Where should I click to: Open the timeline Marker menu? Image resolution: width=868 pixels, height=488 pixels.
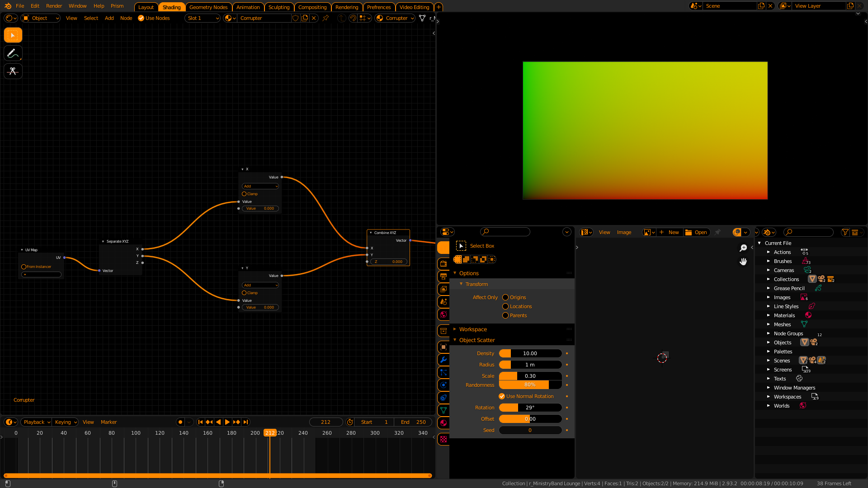click(x=108, y=422)
